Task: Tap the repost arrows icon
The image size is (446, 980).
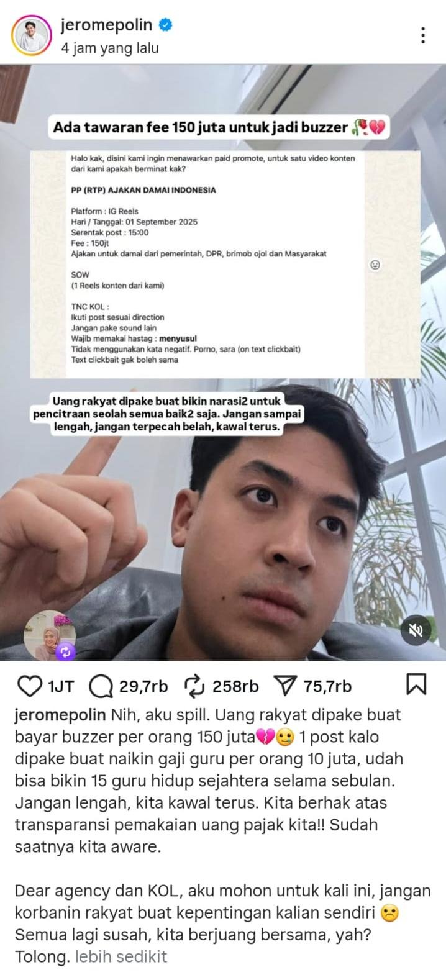Action: coord(194,686)
